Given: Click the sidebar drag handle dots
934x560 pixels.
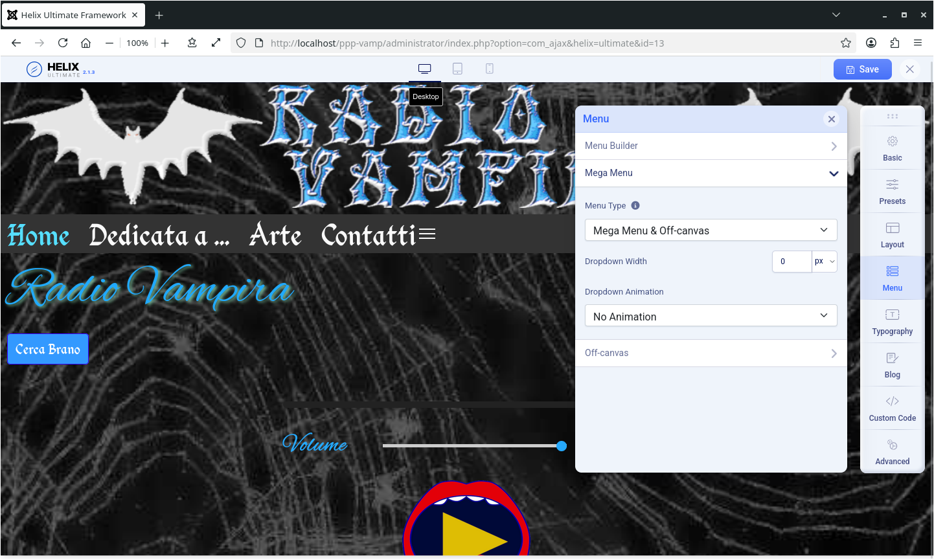Looking at the screenshot, I should [893, 117].
